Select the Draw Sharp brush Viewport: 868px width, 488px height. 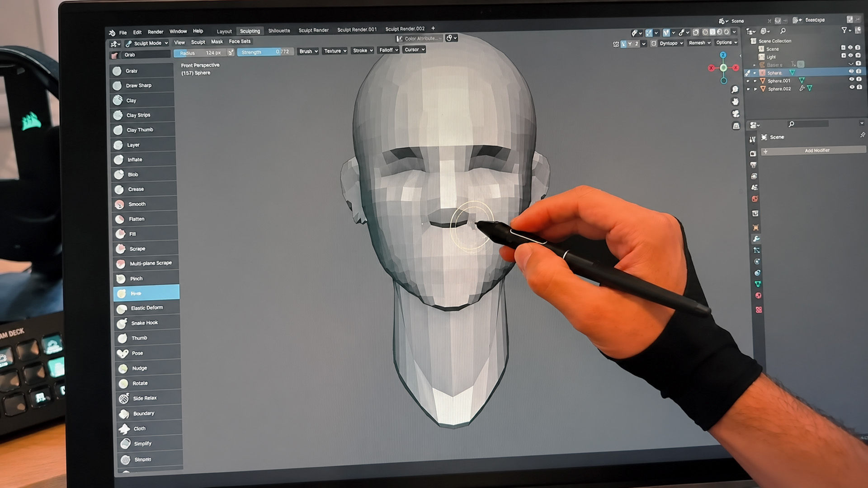142,85
